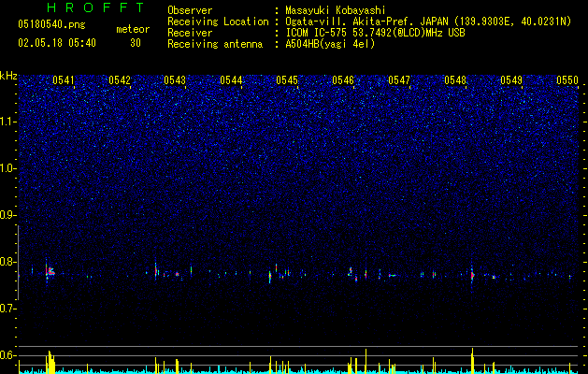The width and height of the screenshot is (588, 374).
Task: Click the 0548 time marker
Action: pyautogui.click(x=455, y=80)
